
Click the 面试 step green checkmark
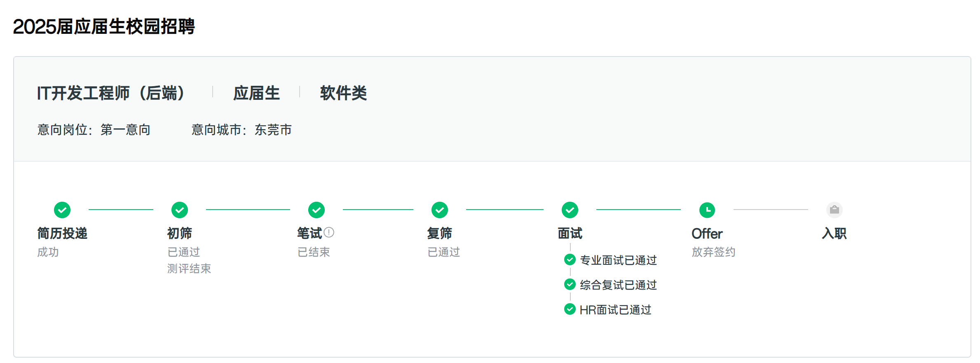[570, 210]
